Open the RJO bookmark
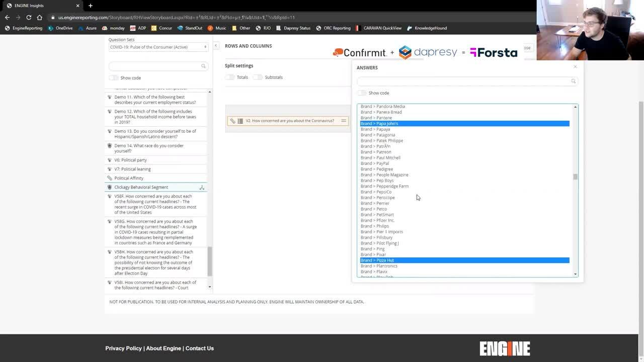The height and width of the screenshot is (362, 644). tap(263, 28)
